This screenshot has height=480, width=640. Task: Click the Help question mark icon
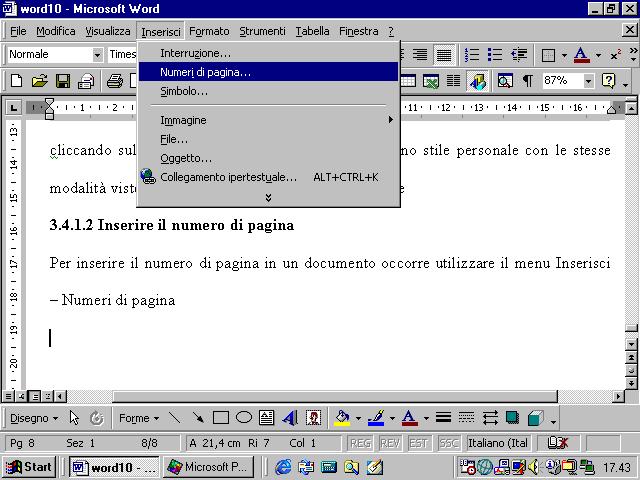tap(608, 81)
